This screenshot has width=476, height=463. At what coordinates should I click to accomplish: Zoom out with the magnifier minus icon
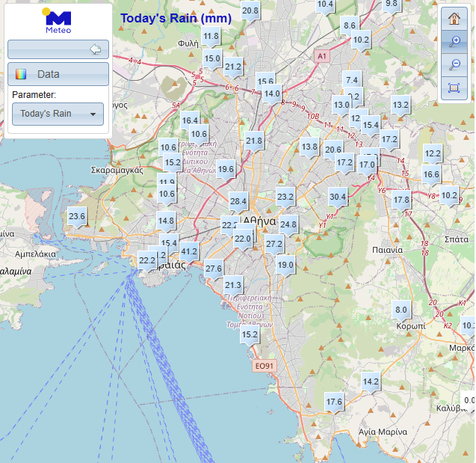(x=454, y=65)
